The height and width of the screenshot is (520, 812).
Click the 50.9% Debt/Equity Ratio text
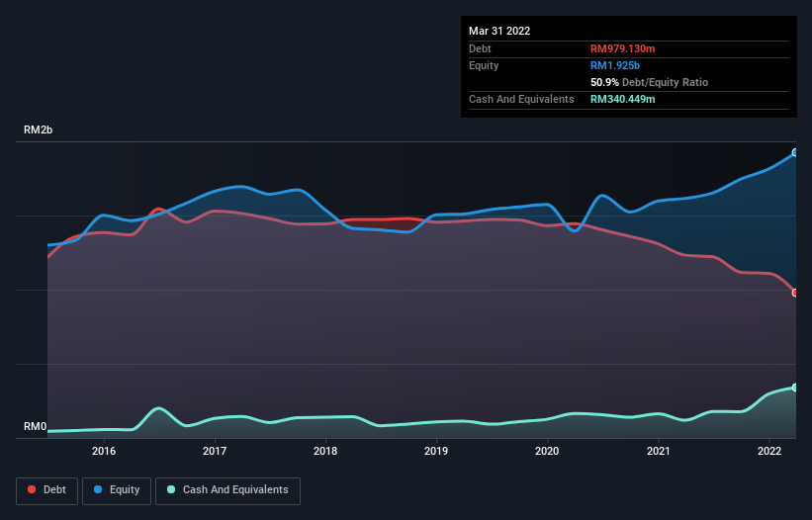649,82
